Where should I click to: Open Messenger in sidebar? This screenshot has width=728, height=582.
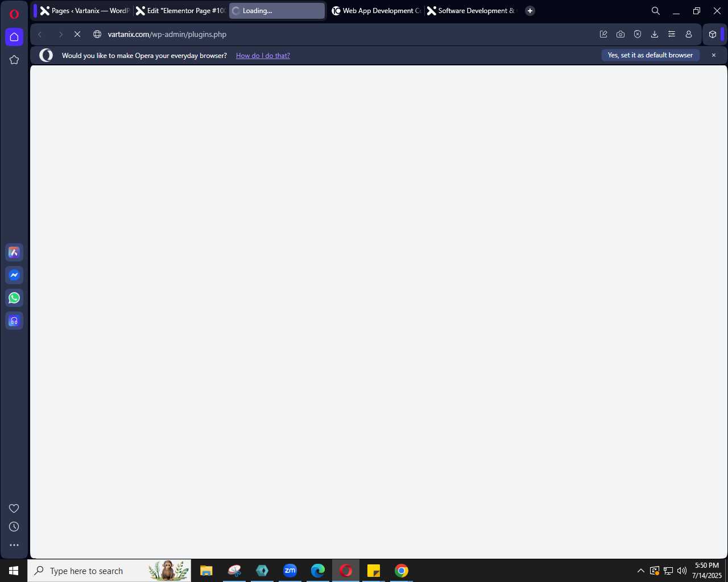[x=14, y=275]
